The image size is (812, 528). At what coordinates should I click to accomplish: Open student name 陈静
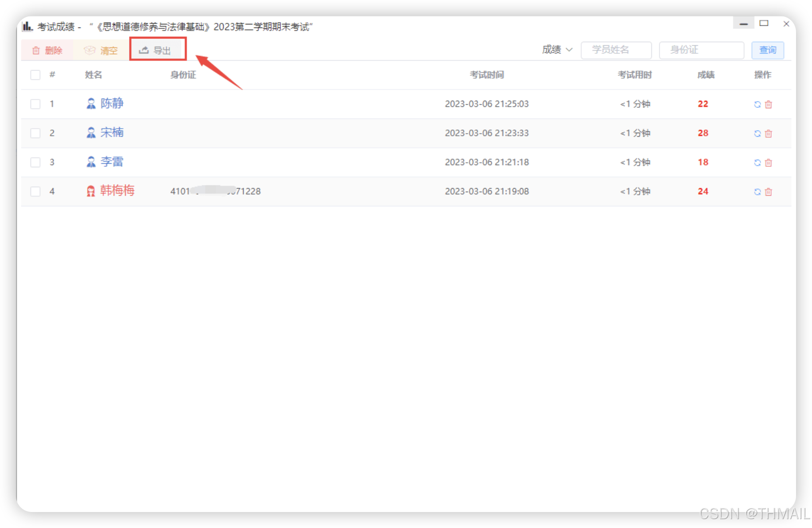[x=112, y=103]
